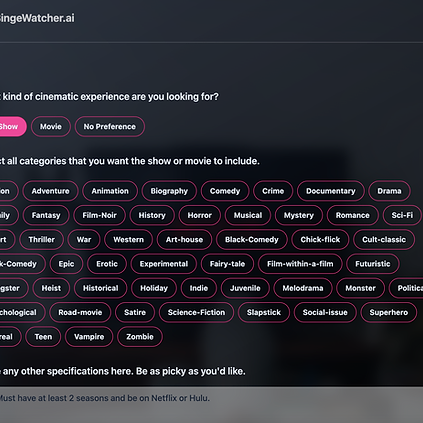Choose the Mystery category
The width and height of the screenshot is (423, 423).
coord(299,215)
